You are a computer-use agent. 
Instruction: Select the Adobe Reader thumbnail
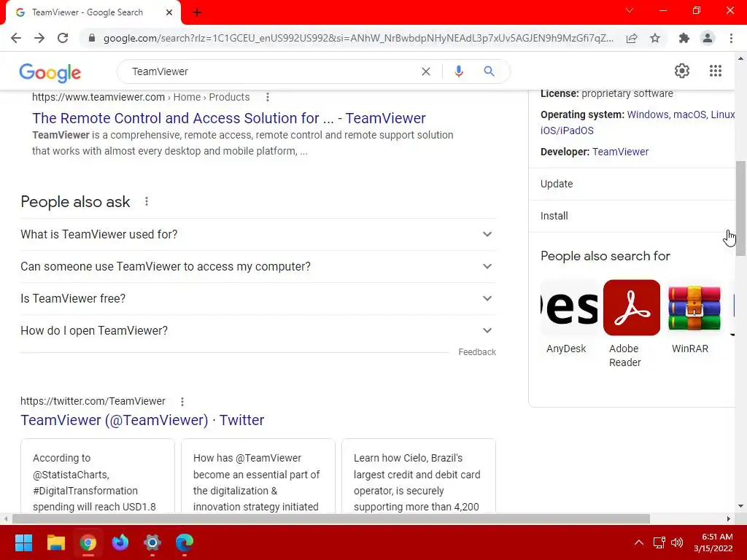pos(631,308)
